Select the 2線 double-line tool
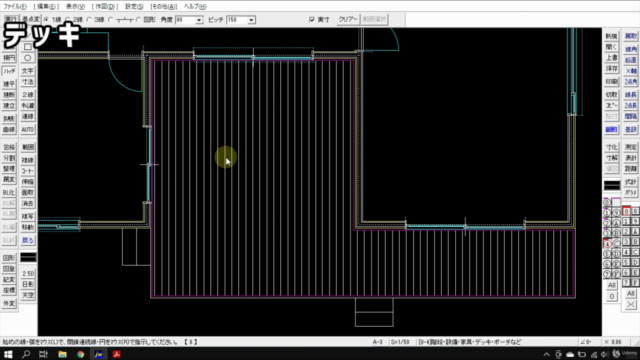Viewport: 640px width, 360px height. coord(28,95)
